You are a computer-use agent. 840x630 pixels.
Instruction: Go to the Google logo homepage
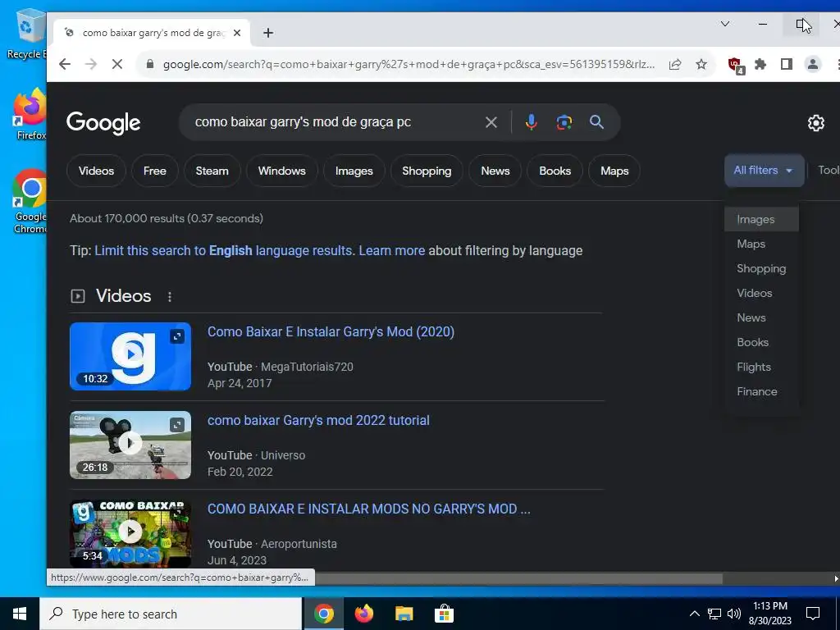[x=103, y=123]
